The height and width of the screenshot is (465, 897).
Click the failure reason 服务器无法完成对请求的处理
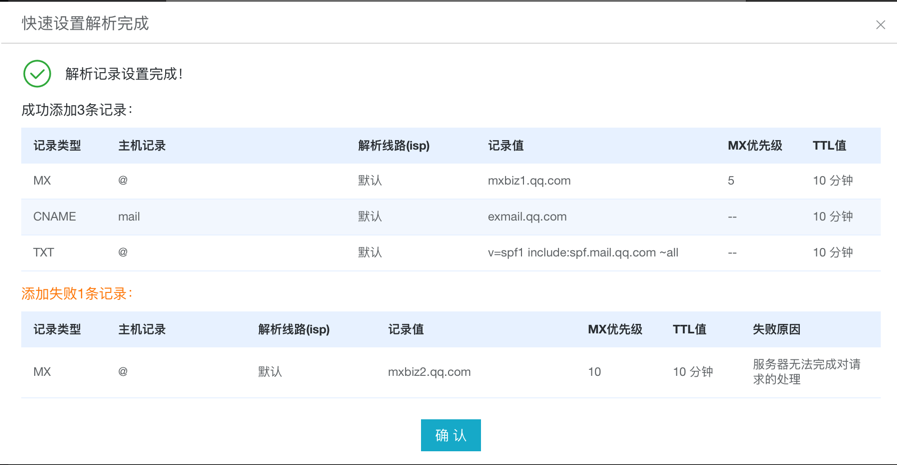point(807,372)
